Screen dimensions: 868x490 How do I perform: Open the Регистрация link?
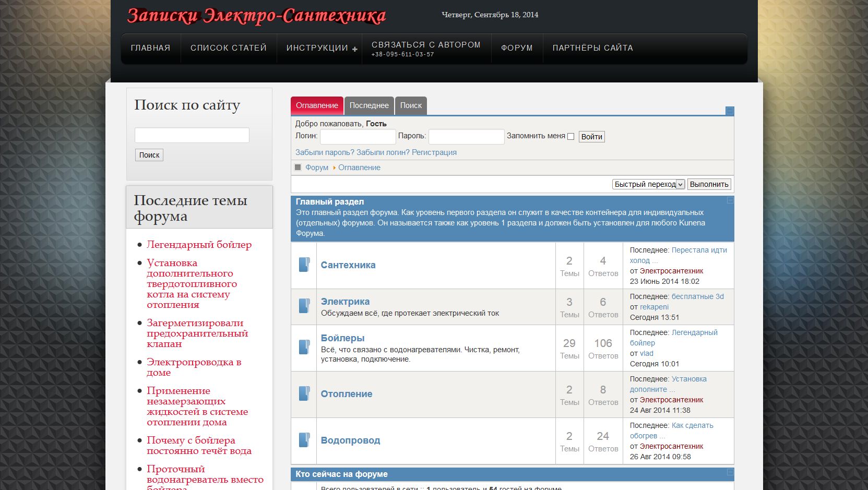434,152
